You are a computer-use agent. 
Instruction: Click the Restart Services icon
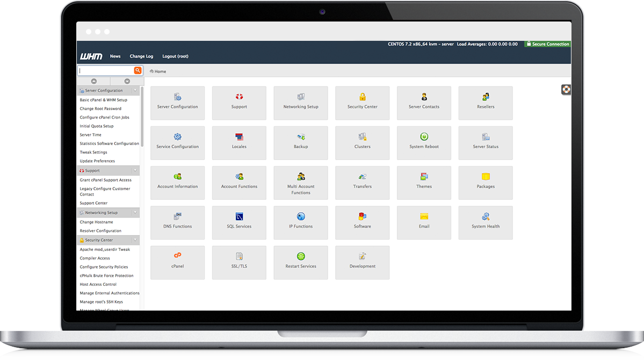pos(301,257)
